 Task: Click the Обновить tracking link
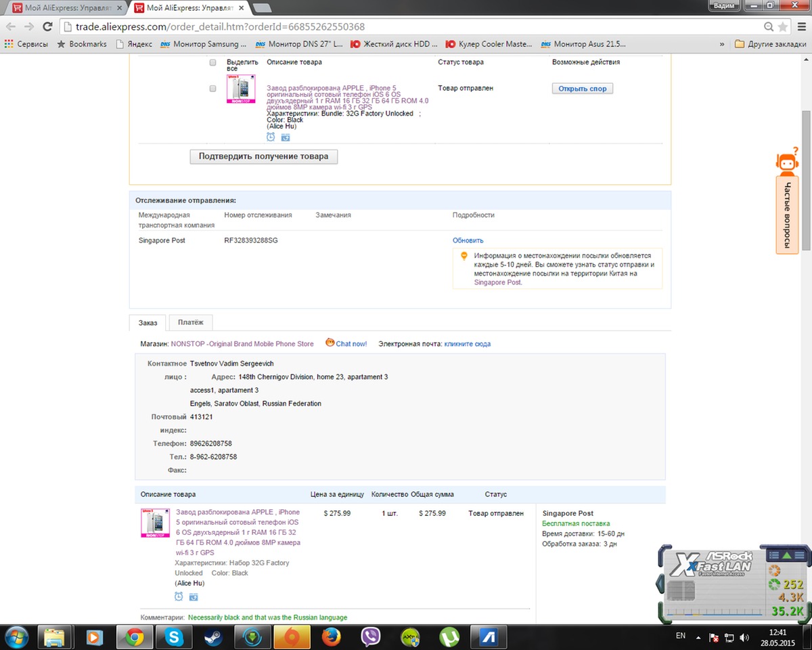[x=468, y=240]
